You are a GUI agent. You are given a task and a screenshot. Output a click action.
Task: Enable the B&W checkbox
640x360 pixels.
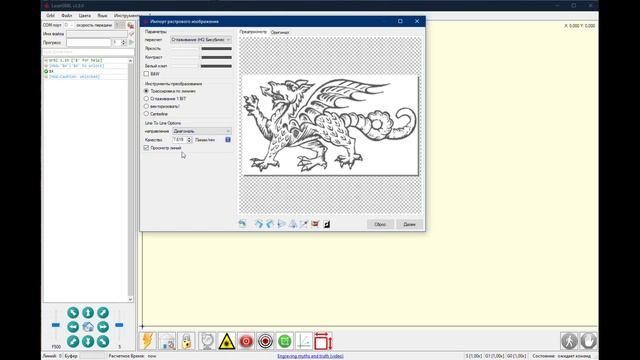[x=146, y=74]
